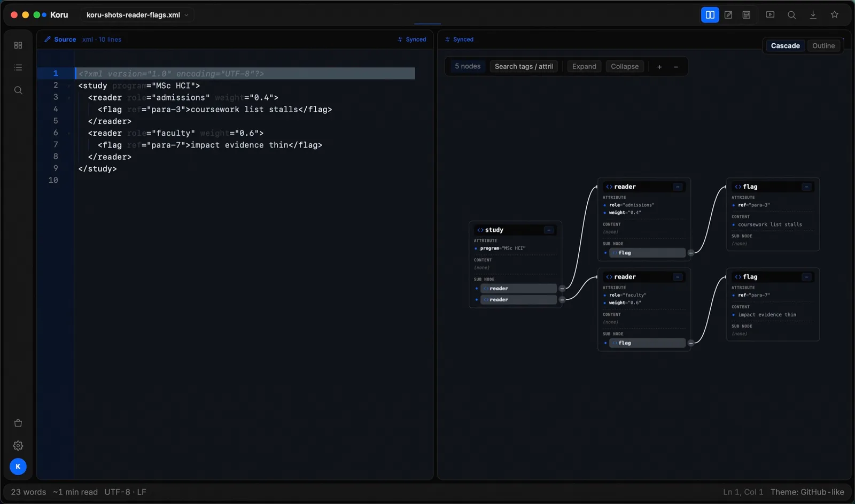Open the bag icon in sidebar
855x504 pixels.
18,423
